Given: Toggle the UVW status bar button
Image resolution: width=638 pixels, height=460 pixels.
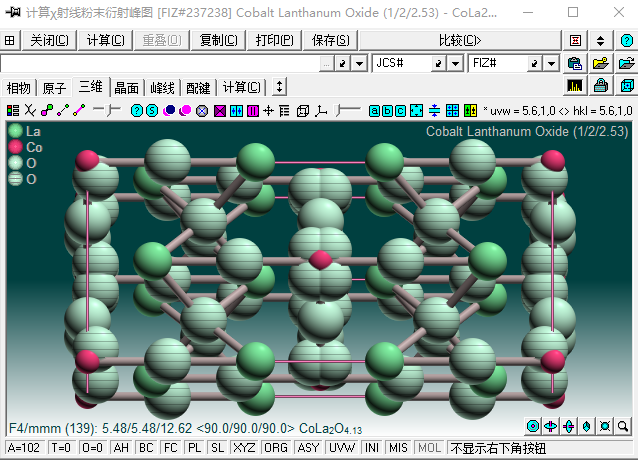Looking at the screenshot, I should click(x=342, y=448).
